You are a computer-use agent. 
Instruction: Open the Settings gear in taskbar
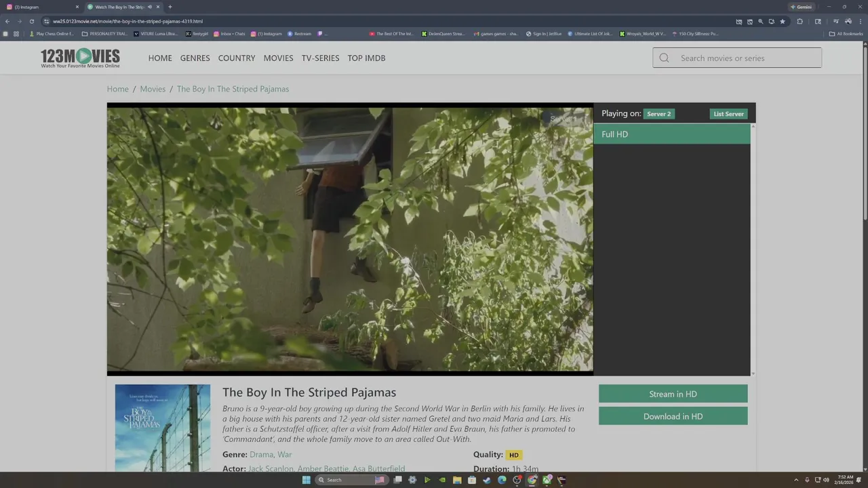click(412, 480)
